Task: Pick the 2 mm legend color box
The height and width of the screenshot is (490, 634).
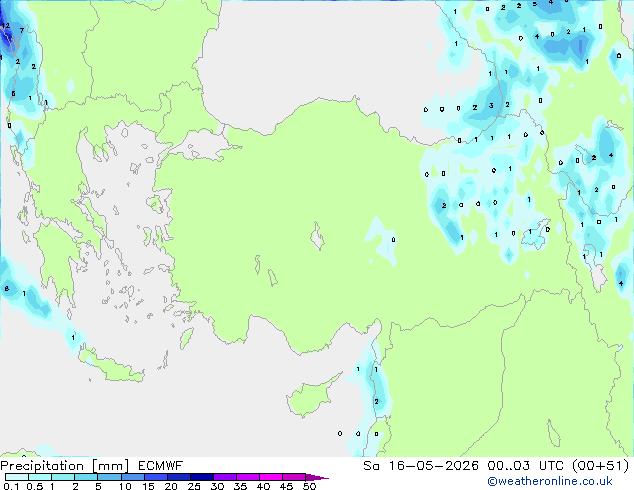Action: pos(86,477)
